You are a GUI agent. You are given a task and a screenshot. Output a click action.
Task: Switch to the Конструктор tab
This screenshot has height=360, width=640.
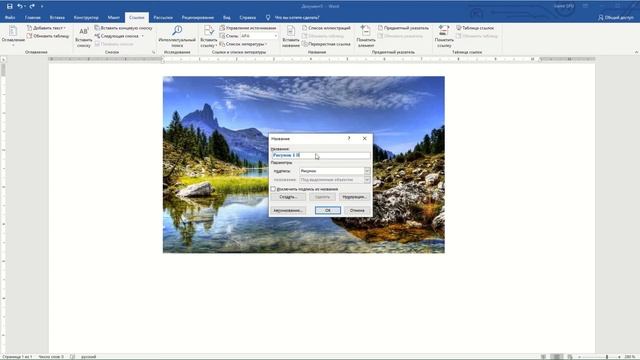coord(86,18)
